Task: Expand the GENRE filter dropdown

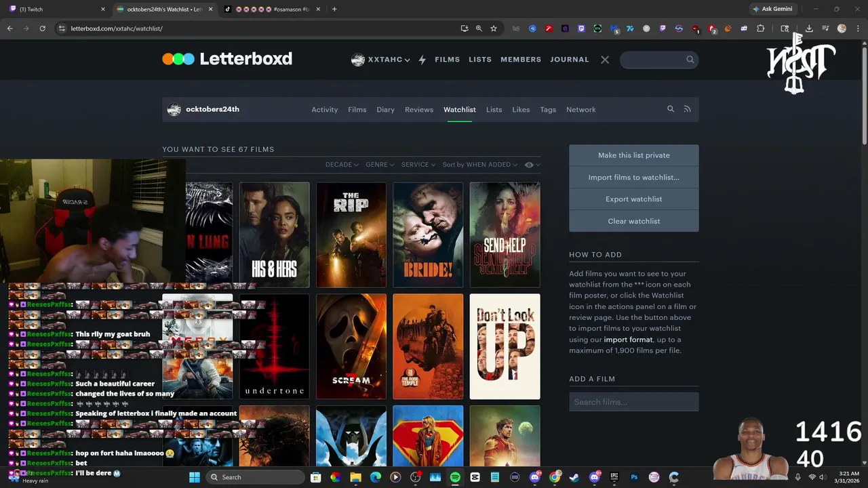Action: click(x=380, y=165)
